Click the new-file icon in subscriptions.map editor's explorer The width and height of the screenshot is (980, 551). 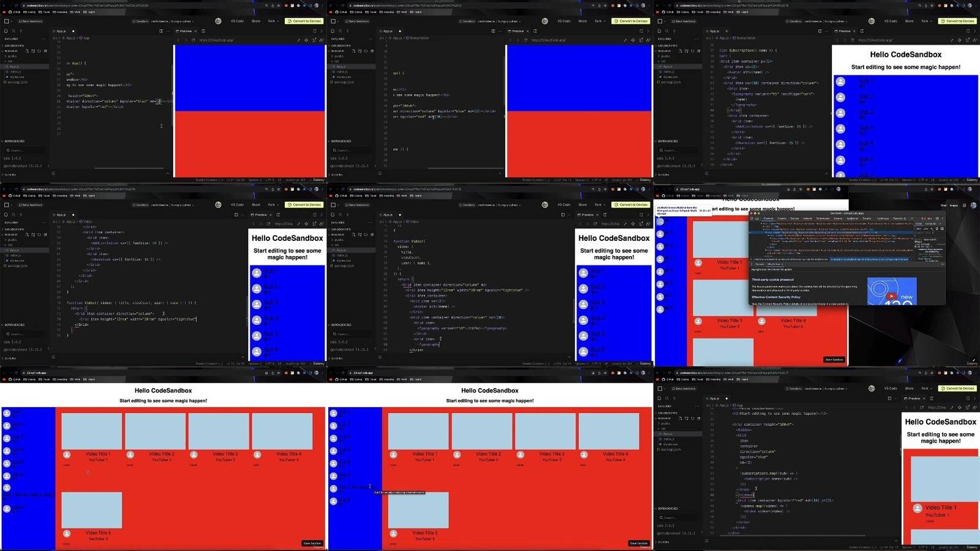[682, 419]
